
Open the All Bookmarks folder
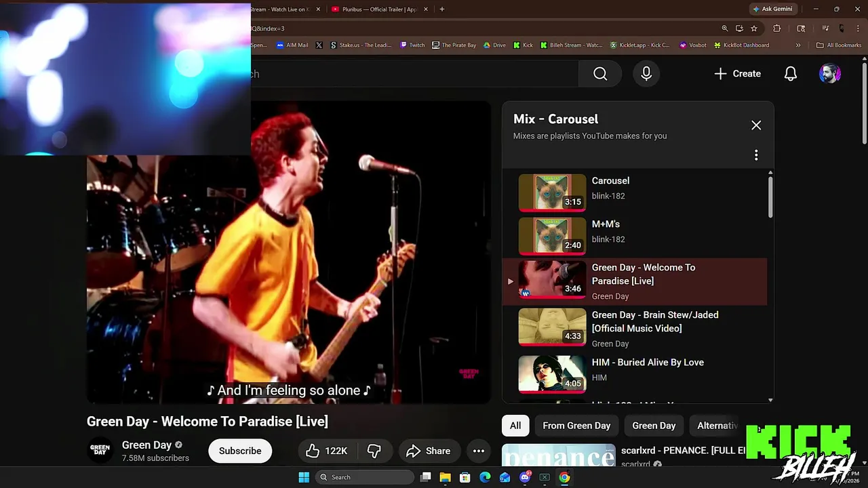pyautogui.click(x=839, y=45)
